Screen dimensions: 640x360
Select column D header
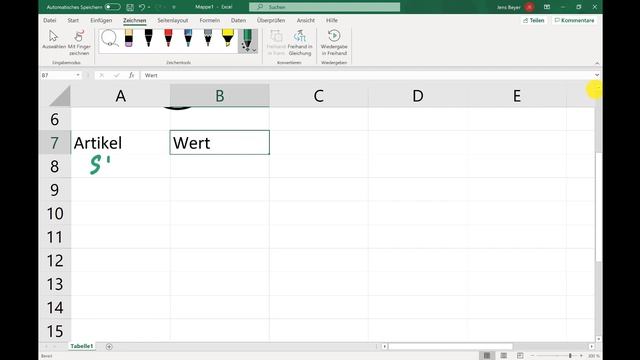point(418,96)
